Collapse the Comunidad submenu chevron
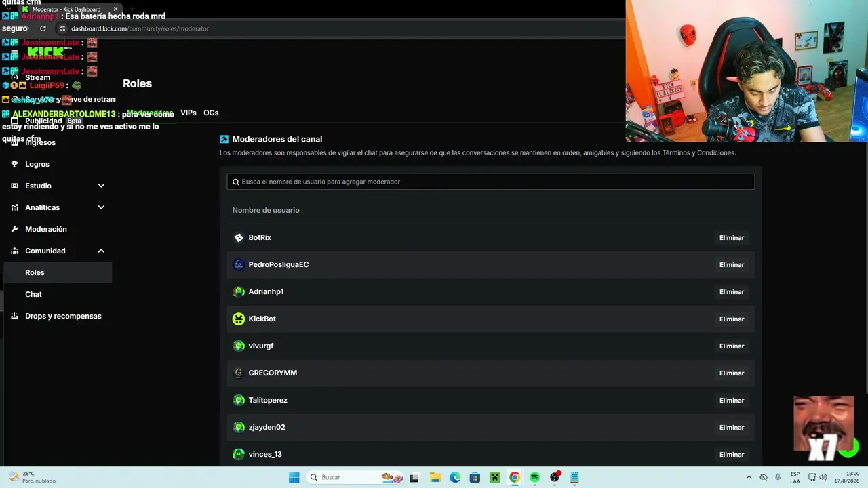 coord(101,251)
